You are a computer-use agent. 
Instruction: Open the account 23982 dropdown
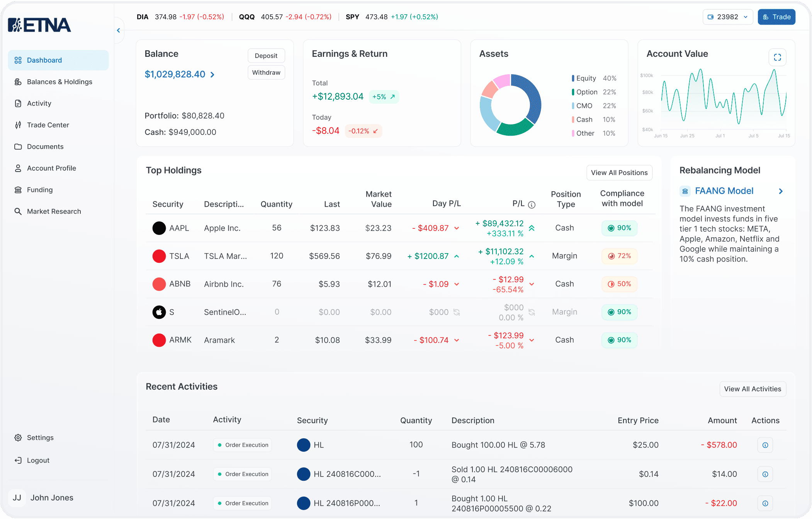tap(727, 17)
